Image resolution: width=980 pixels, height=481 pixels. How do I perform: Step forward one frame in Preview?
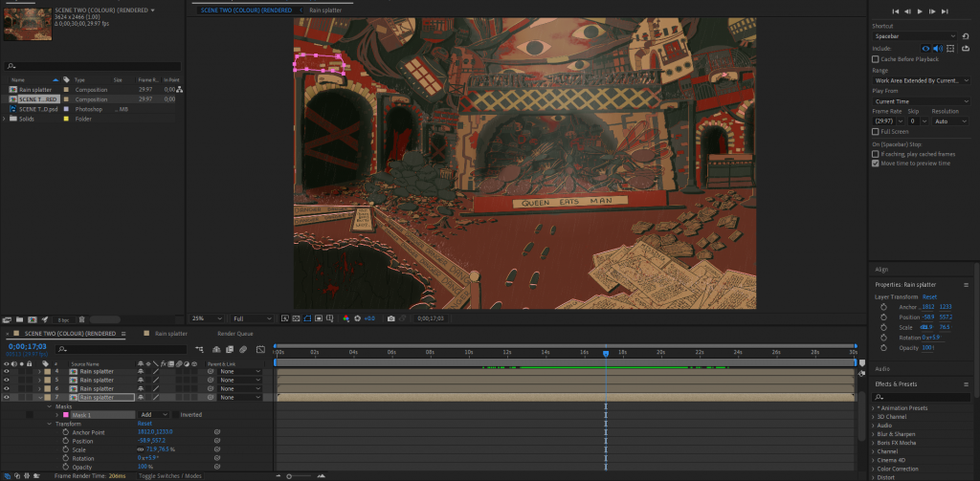pyautogui.click(x=932, y=11)
